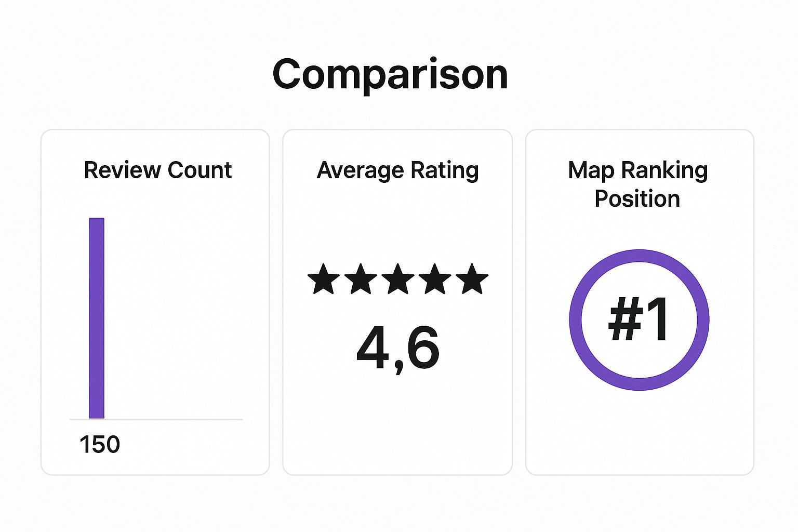Click the Comparison heading
This screenshot has width=798, height=532.
pyautogui.click(x=390, y=75)
